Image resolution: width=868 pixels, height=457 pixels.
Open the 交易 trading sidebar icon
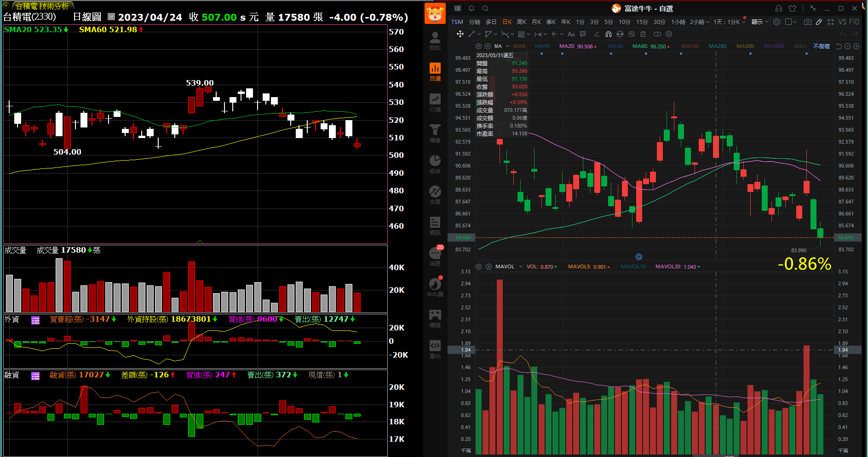click(435, 195)
